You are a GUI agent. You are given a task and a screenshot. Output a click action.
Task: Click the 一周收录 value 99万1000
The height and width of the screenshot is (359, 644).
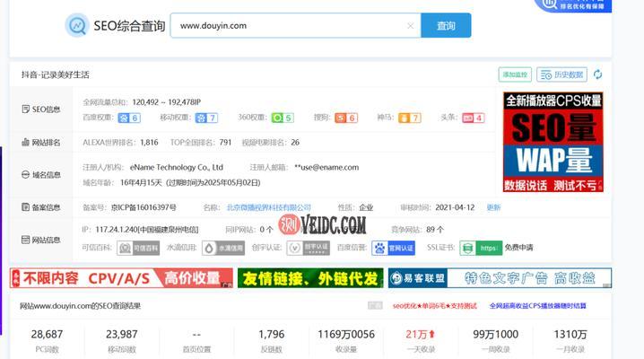click(x=496, y=335)
